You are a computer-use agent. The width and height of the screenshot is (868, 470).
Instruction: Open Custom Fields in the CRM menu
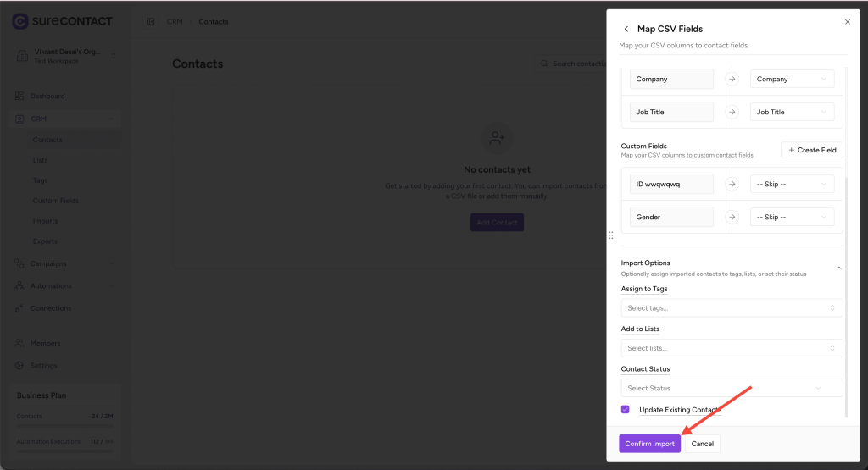click(x=55, y=201)
